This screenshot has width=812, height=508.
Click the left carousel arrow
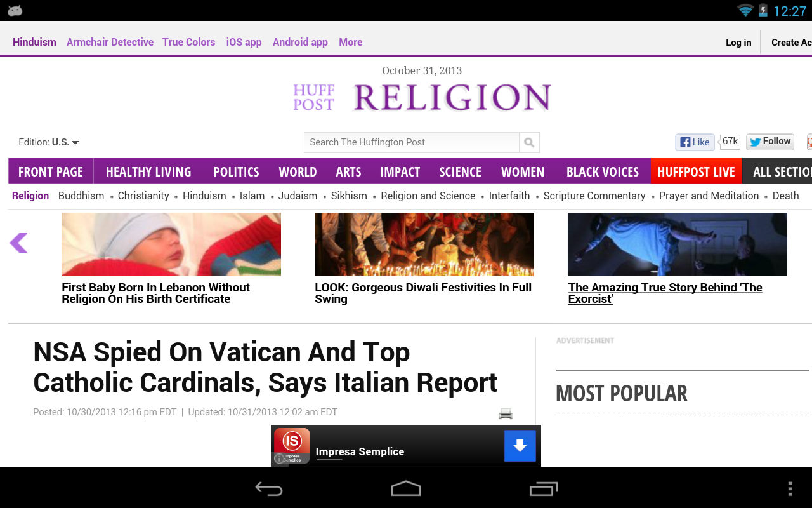tap(18, 243)
